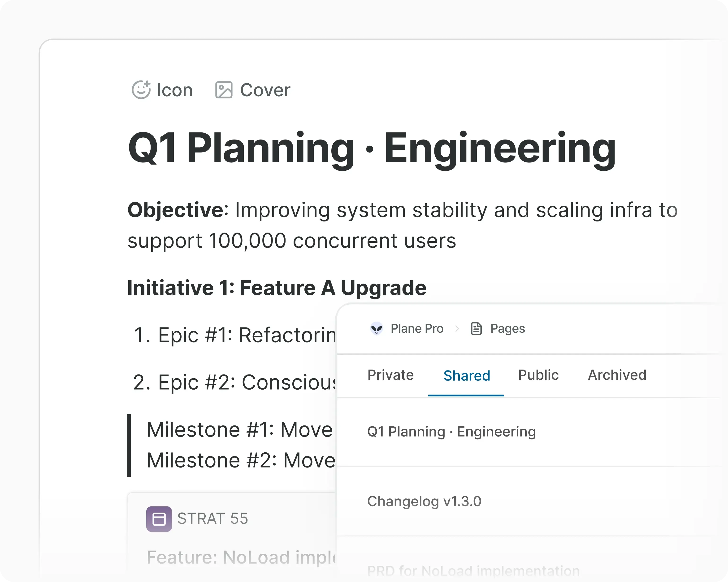Open the Archived pages tab
728x582 pixels.
(617, 375)
